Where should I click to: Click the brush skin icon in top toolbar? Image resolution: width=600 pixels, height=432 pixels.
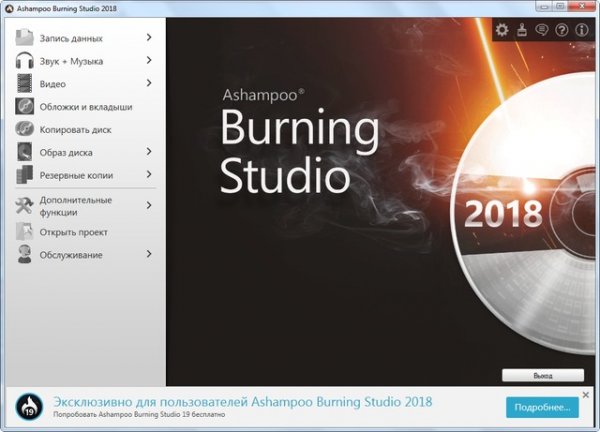[x=522, y=29]
